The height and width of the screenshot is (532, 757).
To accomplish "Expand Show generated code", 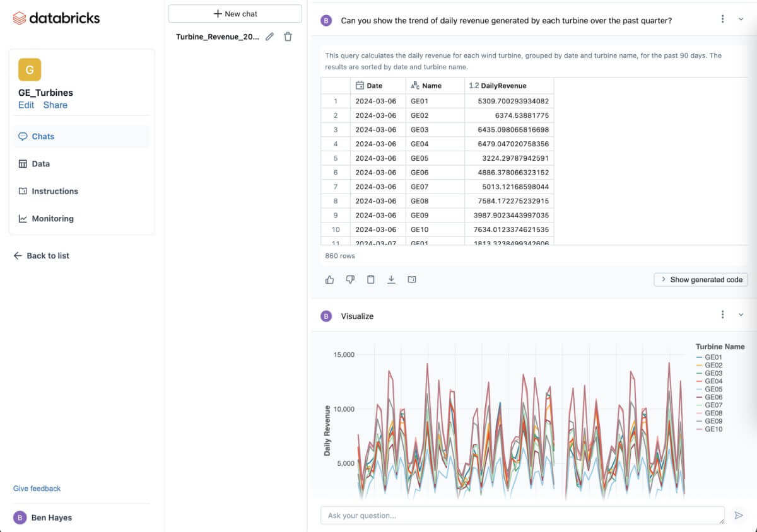I will point(701,280).
